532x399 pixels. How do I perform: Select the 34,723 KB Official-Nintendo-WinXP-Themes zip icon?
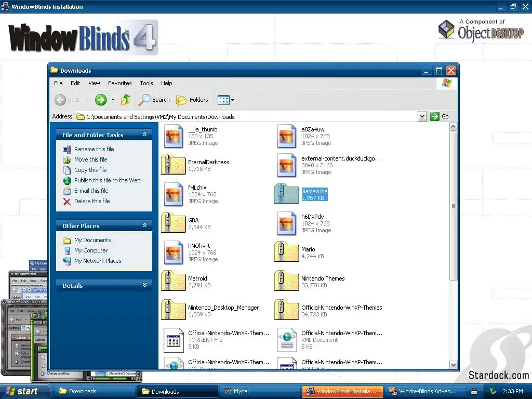(287, 310)
